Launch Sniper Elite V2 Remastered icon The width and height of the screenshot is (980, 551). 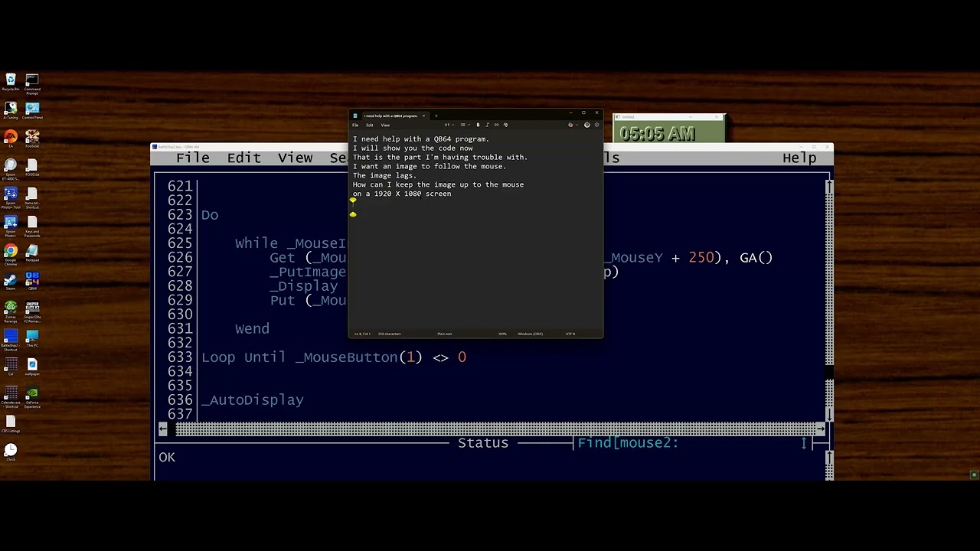click(x=32, y=311)
